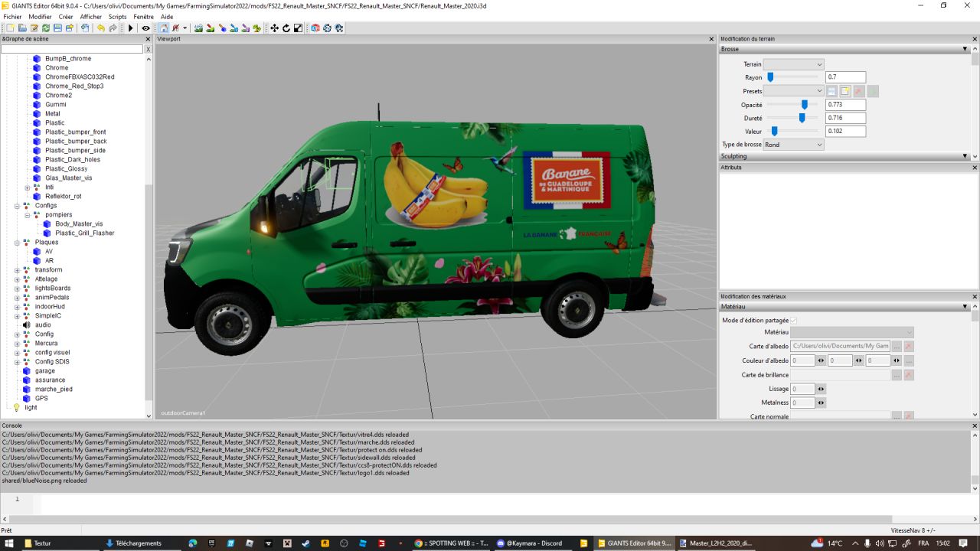Select Plastic_Grill_Flasher tree item
This screenshot has width=980, height=551.
pyautogui.click(x=85, y=233)
